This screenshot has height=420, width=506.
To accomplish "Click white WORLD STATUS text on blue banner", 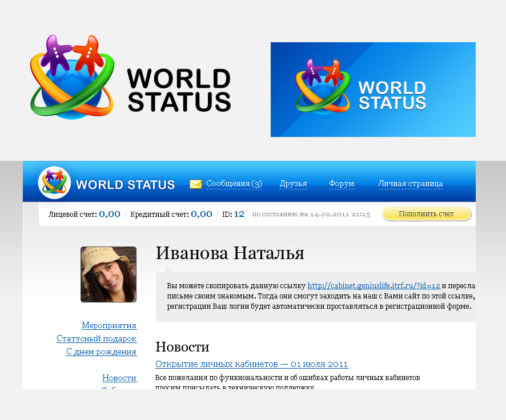I will click(392, 95).
